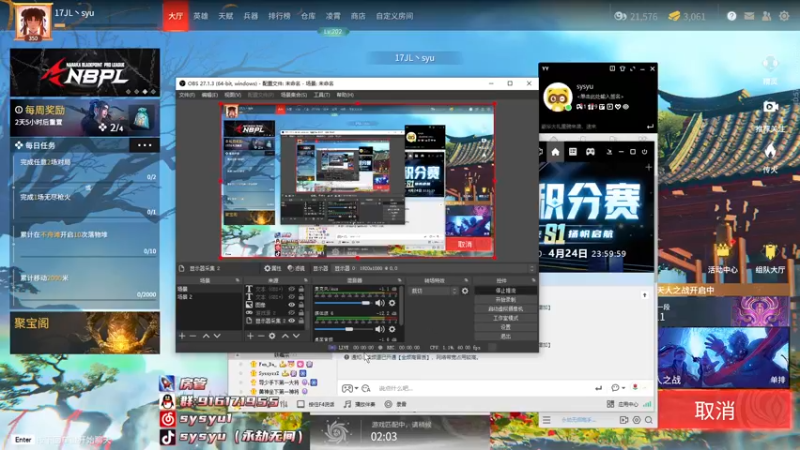800x450 pixels.
Task: Click 工作室模式 button in OBS
Action: 505,318
